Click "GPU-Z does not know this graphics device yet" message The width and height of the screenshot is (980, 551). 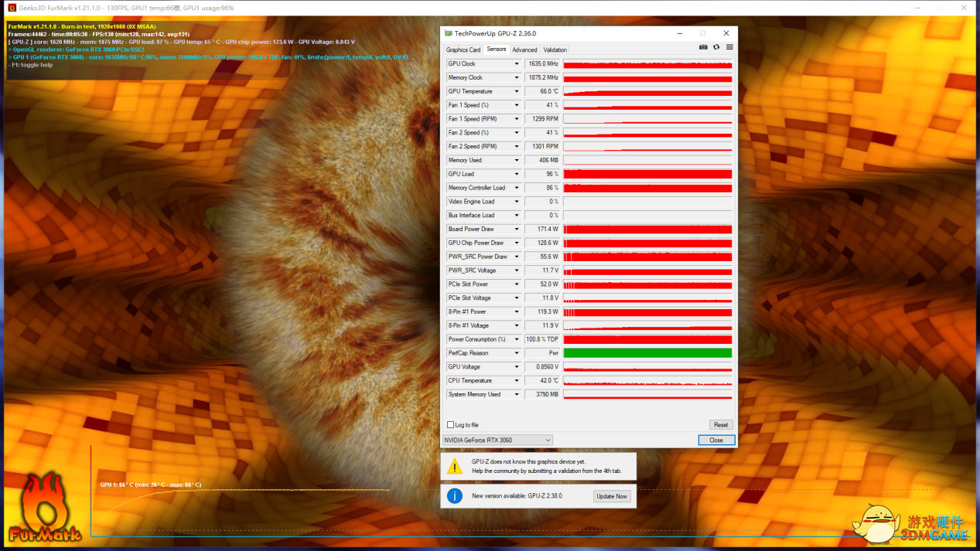(528, 461)
